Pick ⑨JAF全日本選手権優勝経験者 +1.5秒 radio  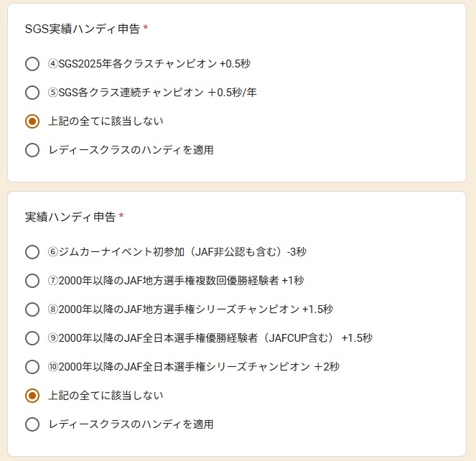click(32, 338)
